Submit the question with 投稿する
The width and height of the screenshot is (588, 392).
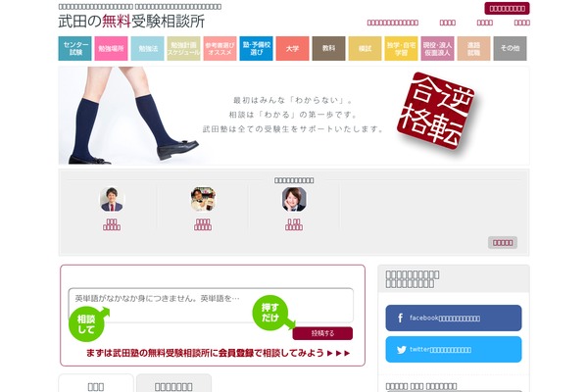[322, 333]
